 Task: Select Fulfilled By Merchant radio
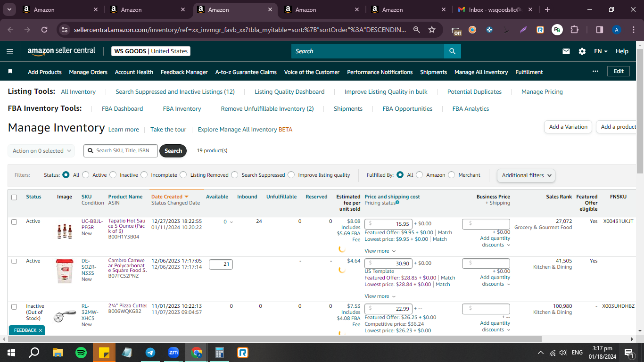click(452, 175)
